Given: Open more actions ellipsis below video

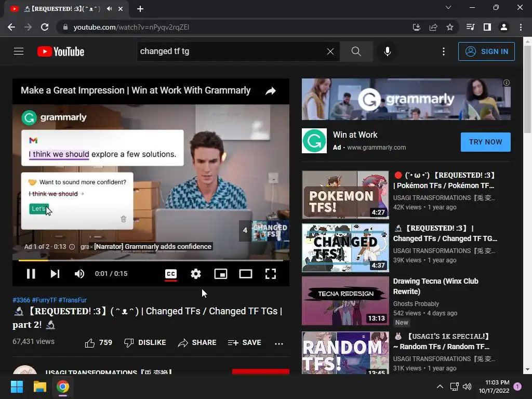Looking at the screenshot, I should point(279,343).
